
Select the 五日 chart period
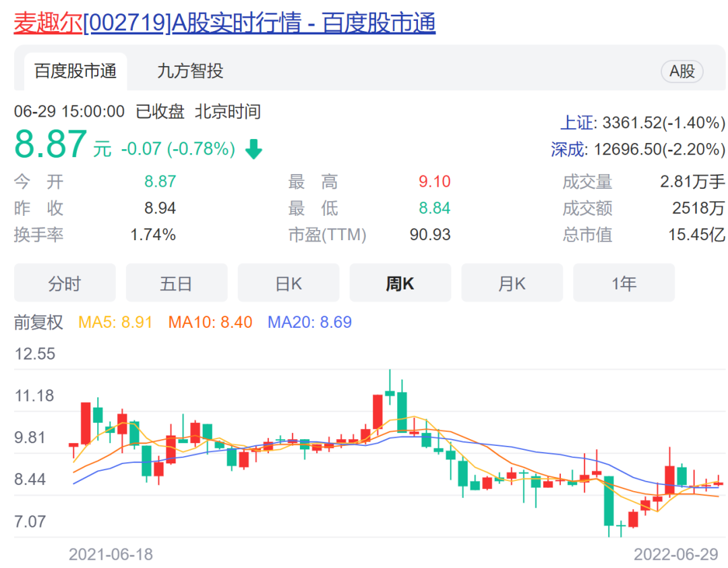click(x=177, y=283)
